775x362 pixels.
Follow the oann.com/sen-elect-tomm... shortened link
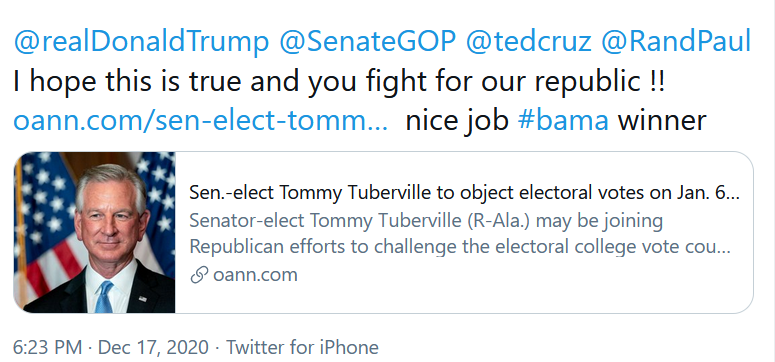pyautogui.click(x=201, y=120)
